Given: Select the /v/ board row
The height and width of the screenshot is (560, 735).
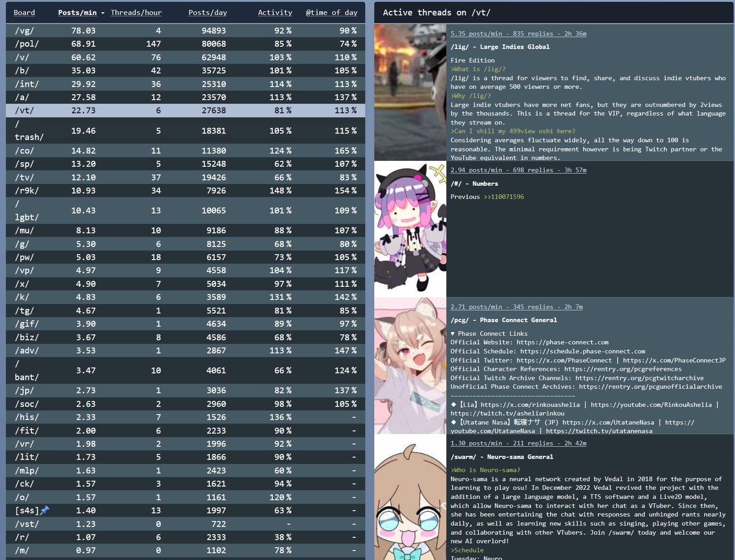Looking at the screenshot, I should pyautogui.click(x=185, y=57).
